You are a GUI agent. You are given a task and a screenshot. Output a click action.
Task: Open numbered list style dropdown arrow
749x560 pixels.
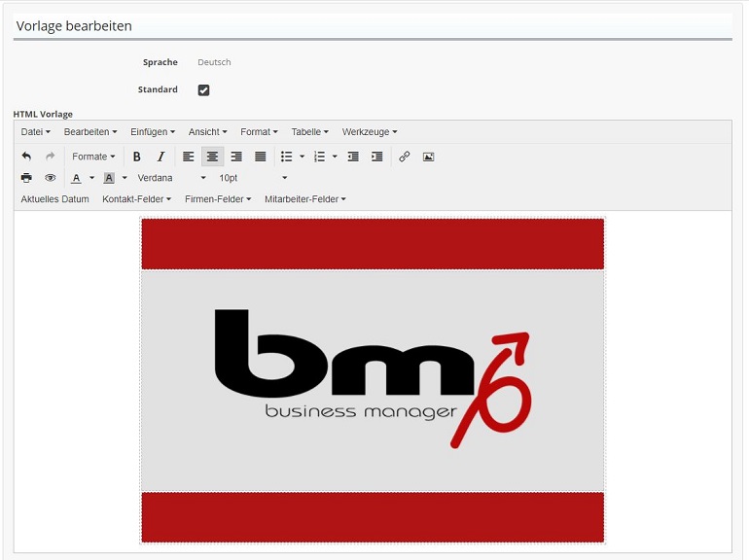[335, 157]
